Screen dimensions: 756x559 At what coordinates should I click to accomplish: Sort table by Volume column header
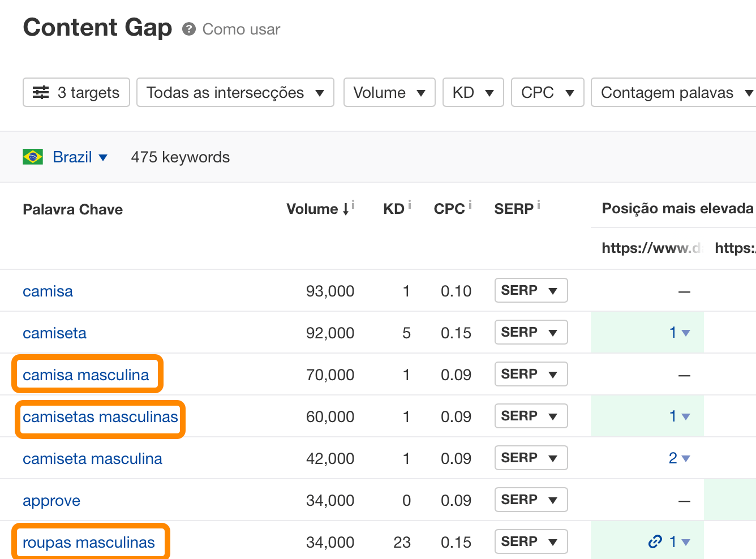tap(312, 209)
